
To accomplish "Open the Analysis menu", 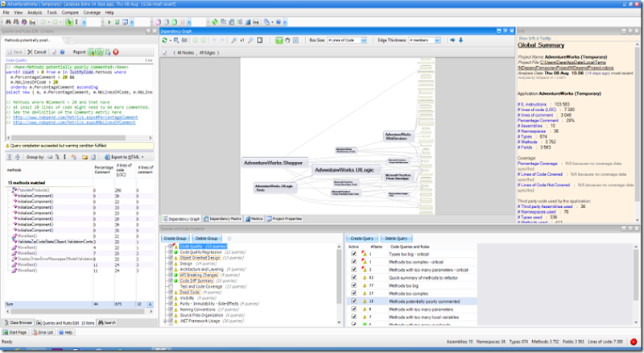I will click(36, 13).
